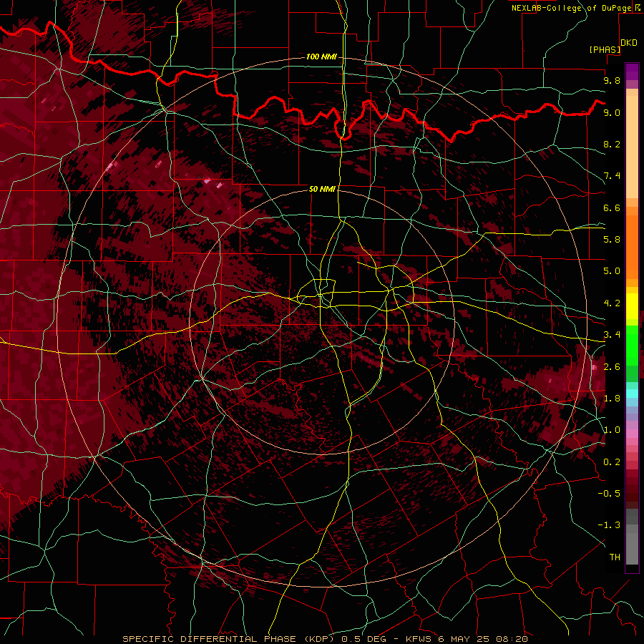This screenshot has height=644, width=644.
Task: Click the -0.5 value on color scale
Action: [609, 494]
